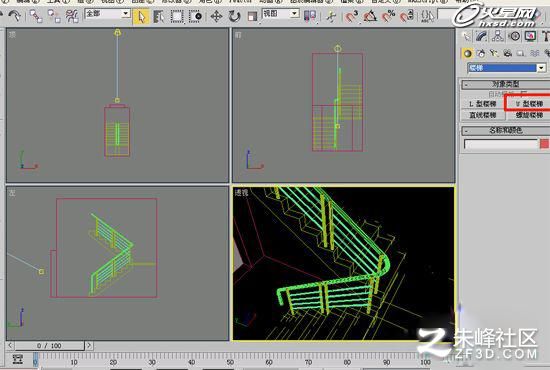This screenshot has width=550, height=370.
Task: Click the 直线楼梯 button
Action: coord(483,115)
